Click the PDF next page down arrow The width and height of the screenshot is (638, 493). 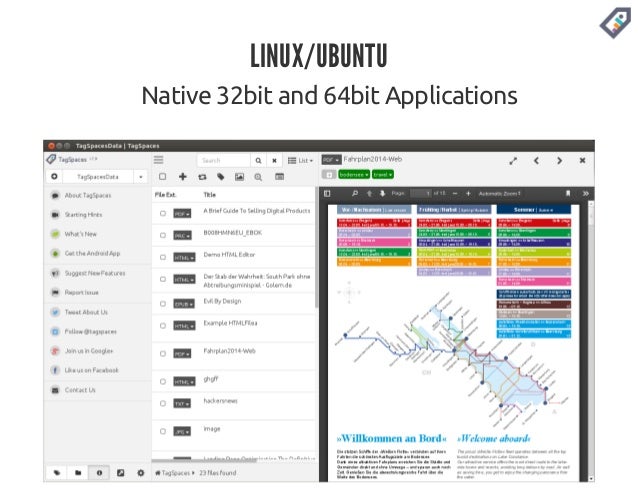[382, 194]
